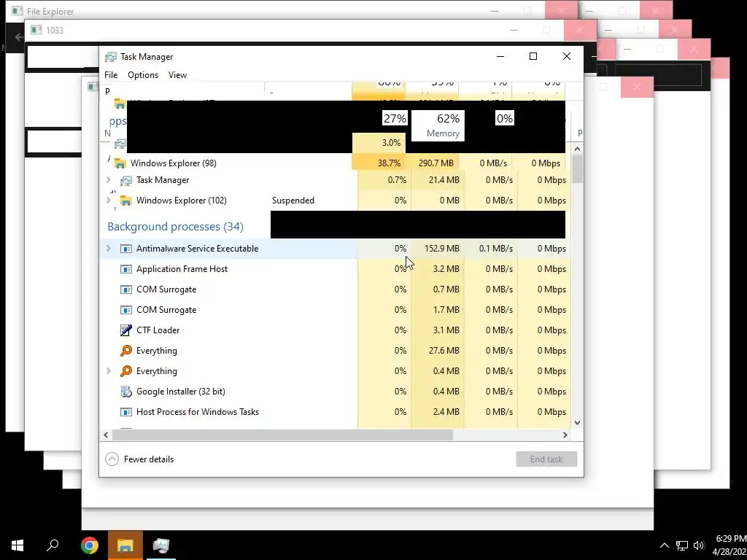
Task: Open the network tray icon
Action: 682,545
